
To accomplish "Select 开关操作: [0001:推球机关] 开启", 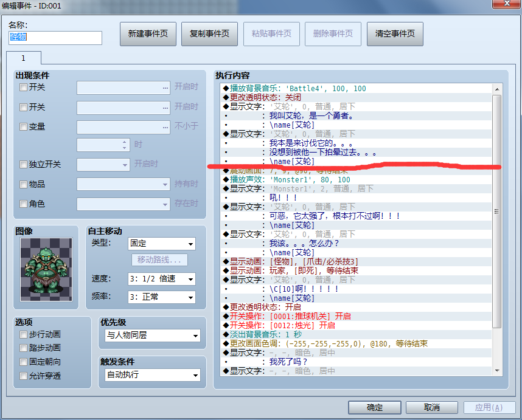I will click(x=357, y=316).
